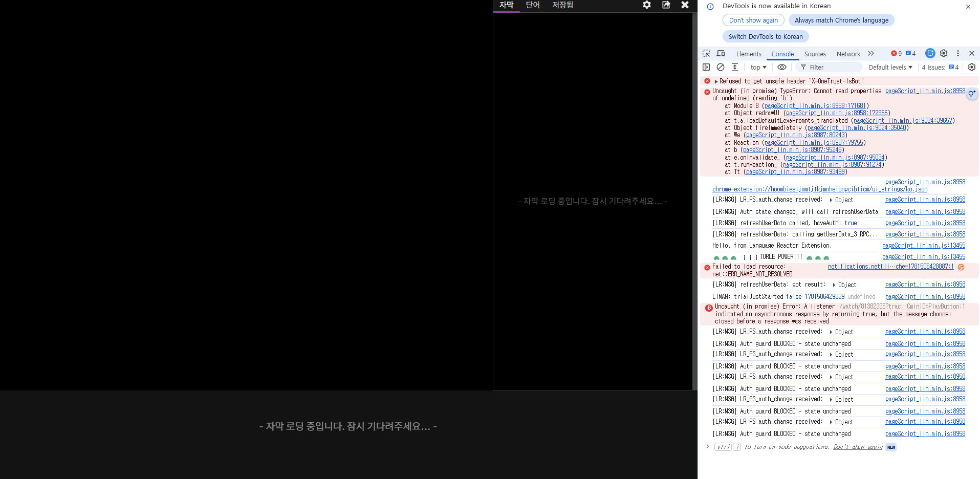Click the red error count badge
This screenshot has width=980, height=479.
tap(896, 53)
